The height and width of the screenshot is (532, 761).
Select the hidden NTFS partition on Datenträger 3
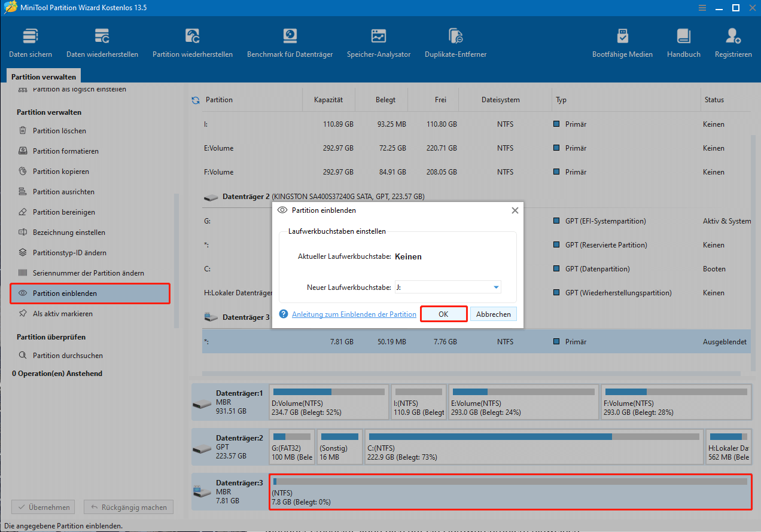[x=509, y=491]
